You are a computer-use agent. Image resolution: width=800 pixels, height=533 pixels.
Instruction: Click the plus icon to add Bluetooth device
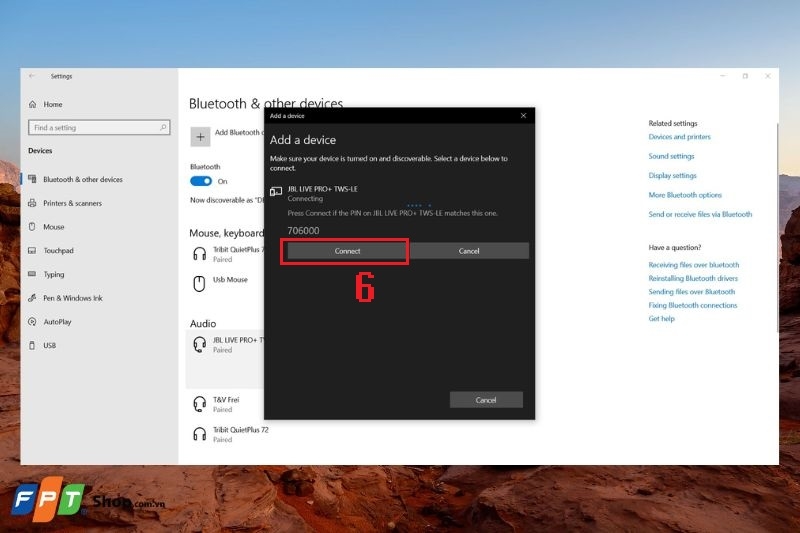point(200,137)
